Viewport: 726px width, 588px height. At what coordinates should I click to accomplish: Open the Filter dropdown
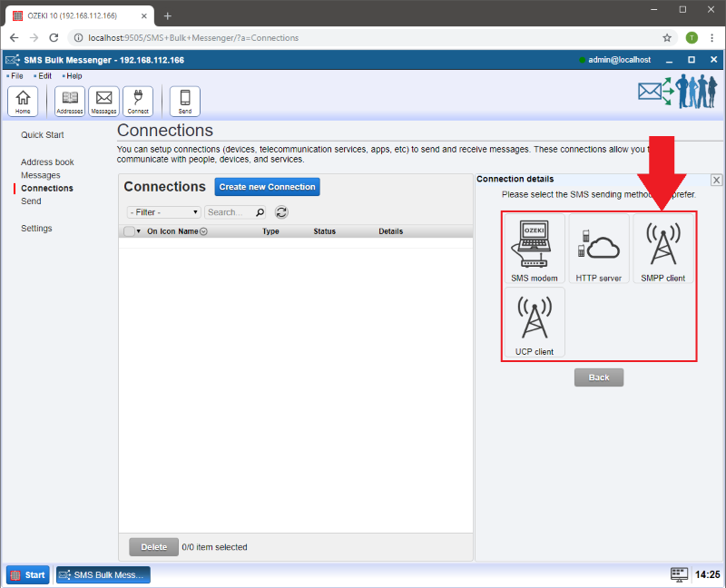coord(164,212)
